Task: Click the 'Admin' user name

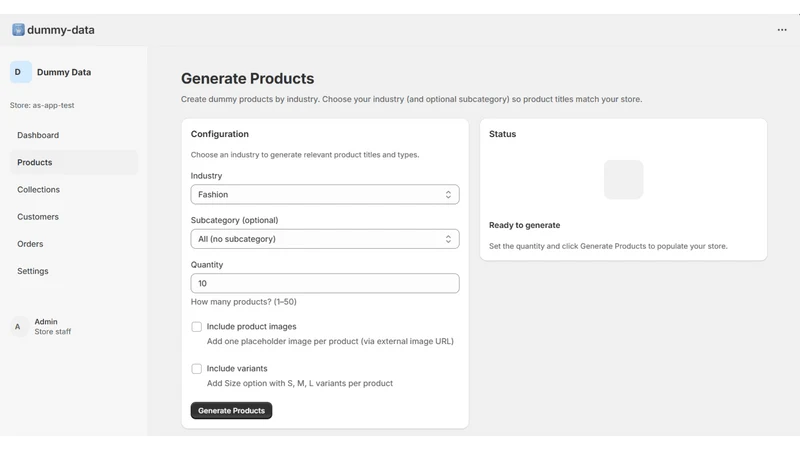Action: pyautogui.click(x=46, y=321)
